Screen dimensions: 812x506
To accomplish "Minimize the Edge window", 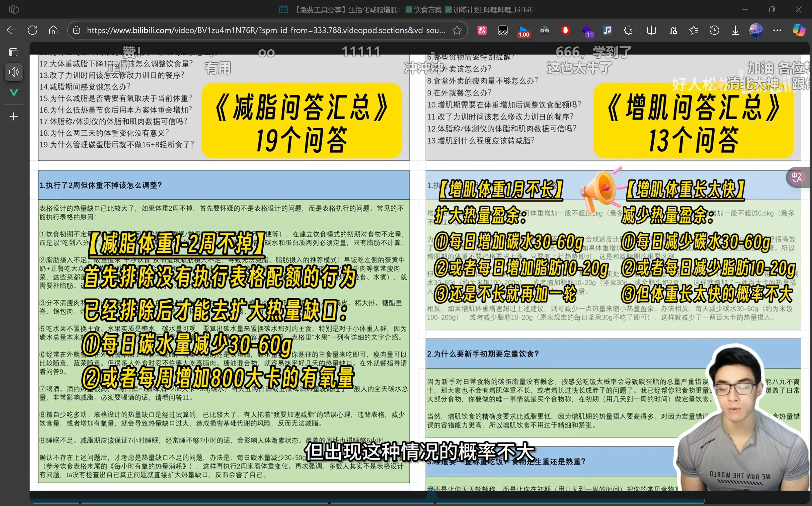I will (745, 9).
